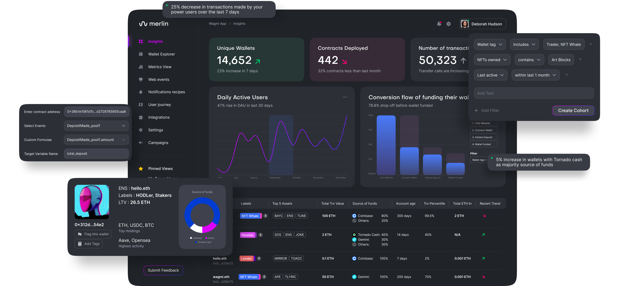Open the Wallet Explorer section
644x286 pixels.
(161, 54)
